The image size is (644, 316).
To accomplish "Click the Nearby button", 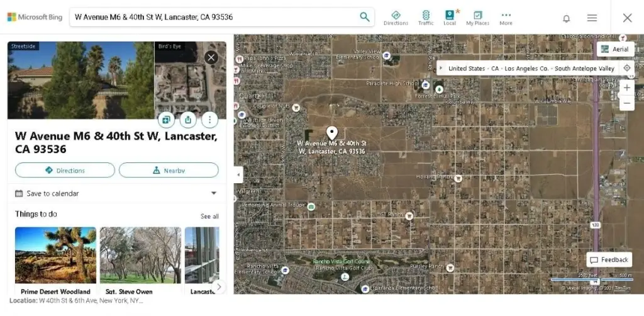I will (169, 170).
